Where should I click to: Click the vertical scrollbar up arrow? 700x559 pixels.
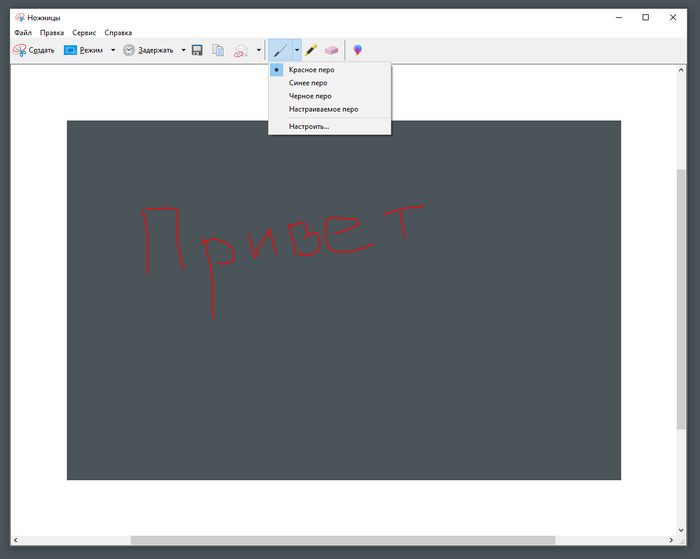pos(681,70)
